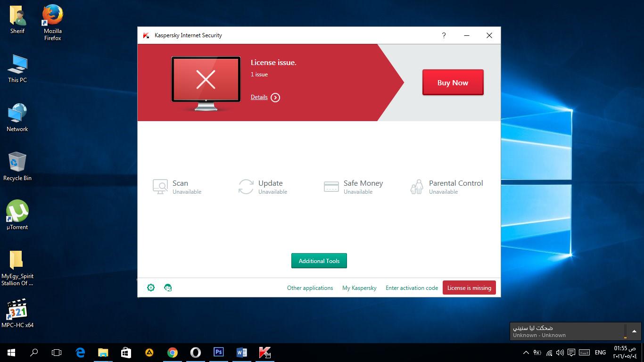Open Task View from the taskbar
The height and width of the screenshot is (362, 644).
(x=57, y=352)
